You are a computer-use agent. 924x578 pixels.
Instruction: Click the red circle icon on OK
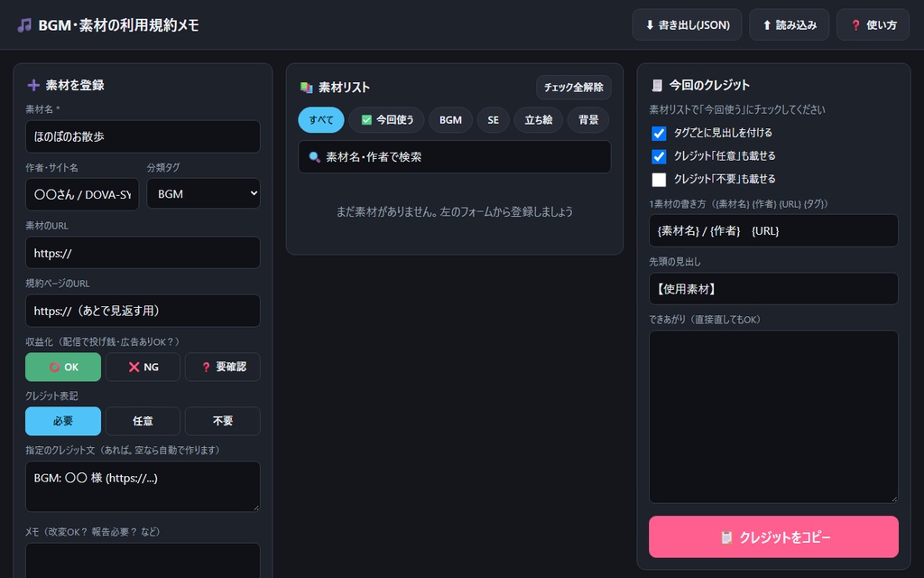click(54, 367)
